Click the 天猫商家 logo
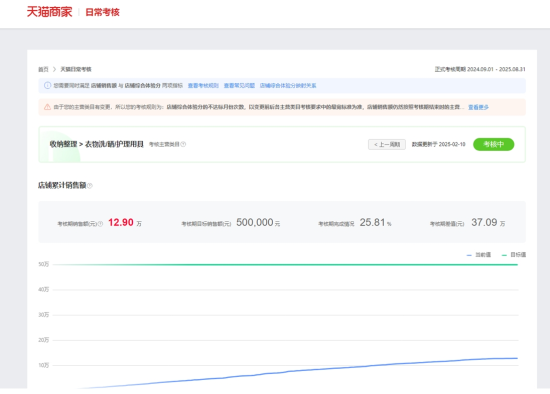550x394 pixels. (x=49, y=12)
